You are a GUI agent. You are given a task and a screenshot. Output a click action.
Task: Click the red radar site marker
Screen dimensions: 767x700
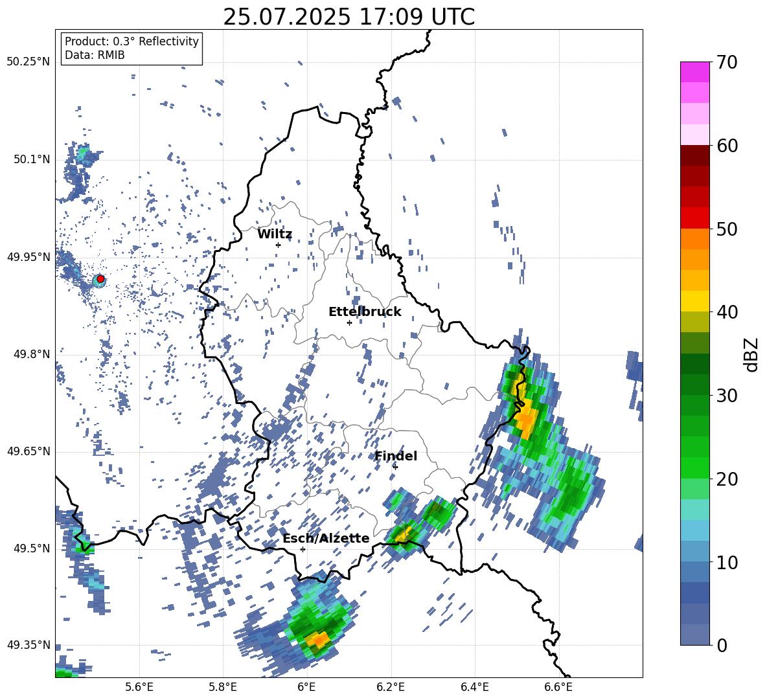[100, 279]
